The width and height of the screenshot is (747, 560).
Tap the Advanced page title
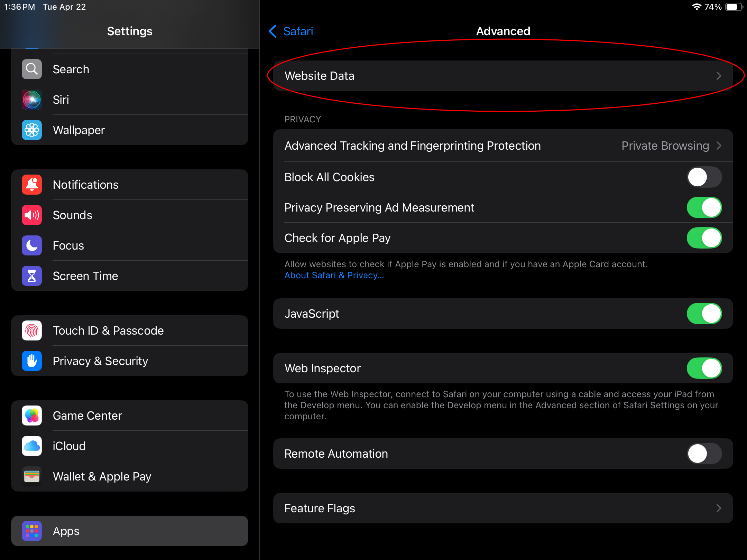click(x=503, y=31)
